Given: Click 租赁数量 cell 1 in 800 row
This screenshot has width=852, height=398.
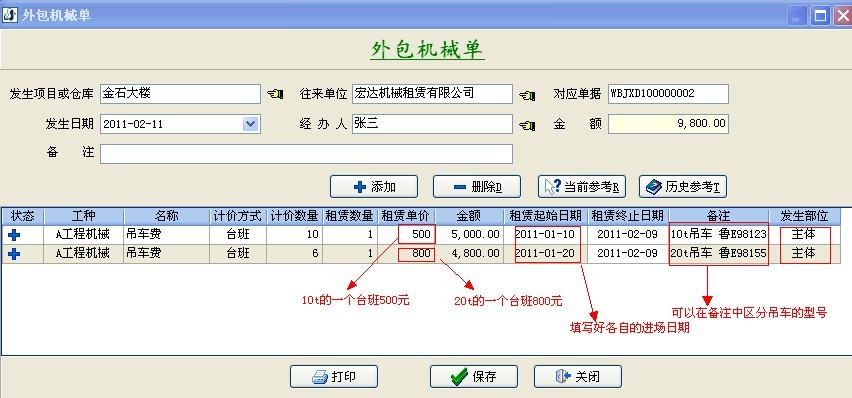Looking at the screenshot, I should click(350, 253).
